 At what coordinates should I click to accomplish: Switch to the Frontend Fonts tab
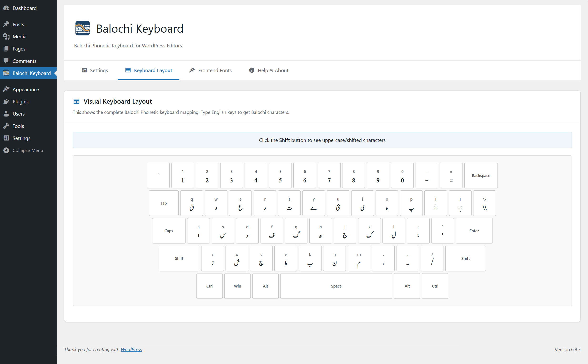pyautogui.click(x=210, y=70)
